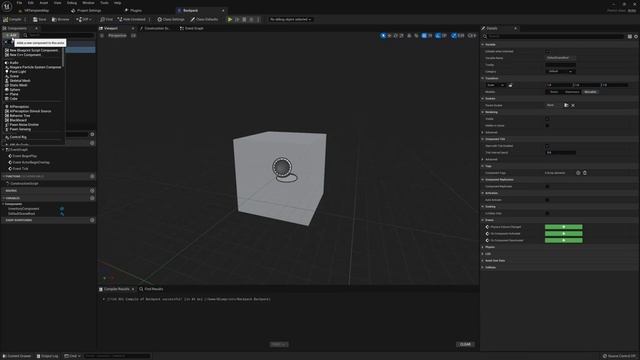Toggle Auto Activate checkbox
The width and height of the screenshot is (640, 360).
click(x=547, y=200)
